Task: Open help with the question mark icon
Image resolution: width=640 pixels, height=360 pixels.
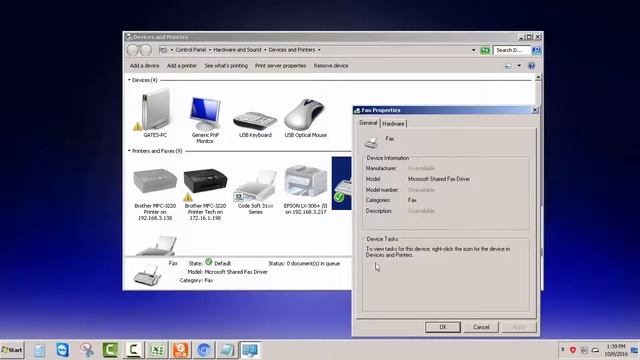Action: click(531, 66)
